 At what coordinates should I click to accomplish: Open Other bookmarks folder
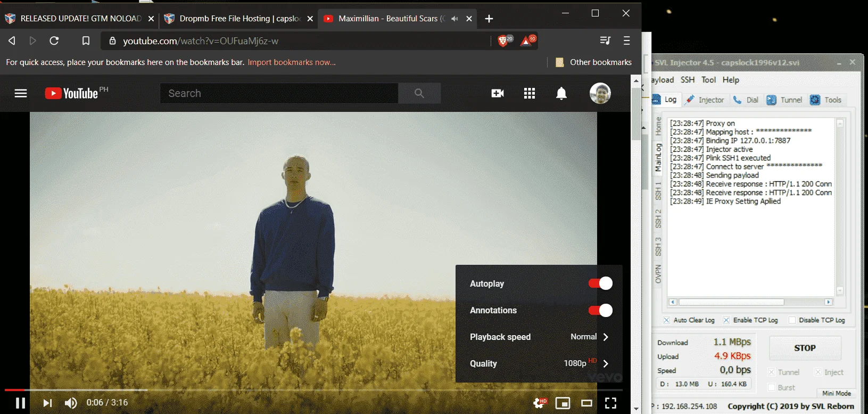(x=593, y=62)
